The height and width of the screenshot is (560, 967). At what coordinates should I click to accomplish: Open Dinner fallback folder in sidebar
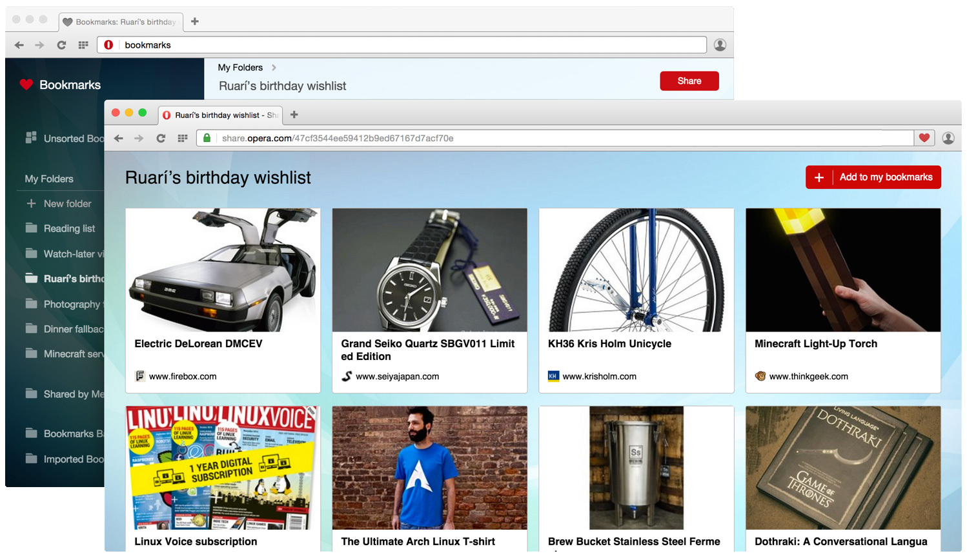[x=65, y=329]
